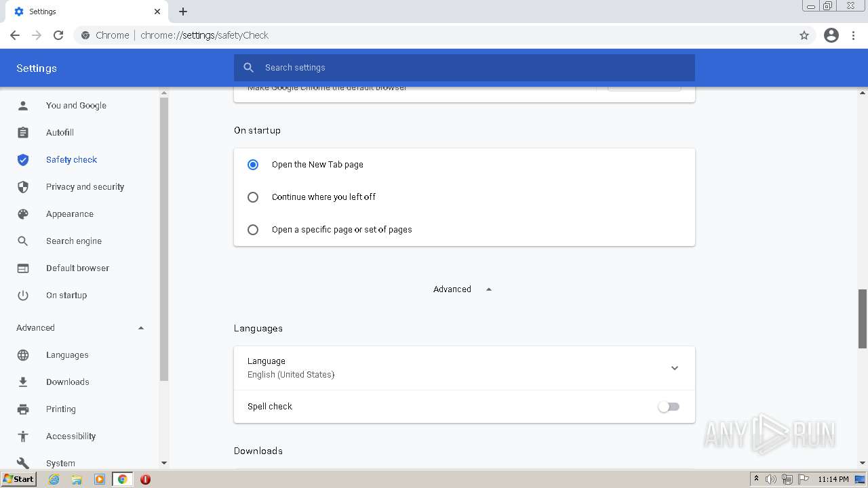The image size is (868, 488).
Task: Click the browser back arrow
Action: (x=15, y=35)
